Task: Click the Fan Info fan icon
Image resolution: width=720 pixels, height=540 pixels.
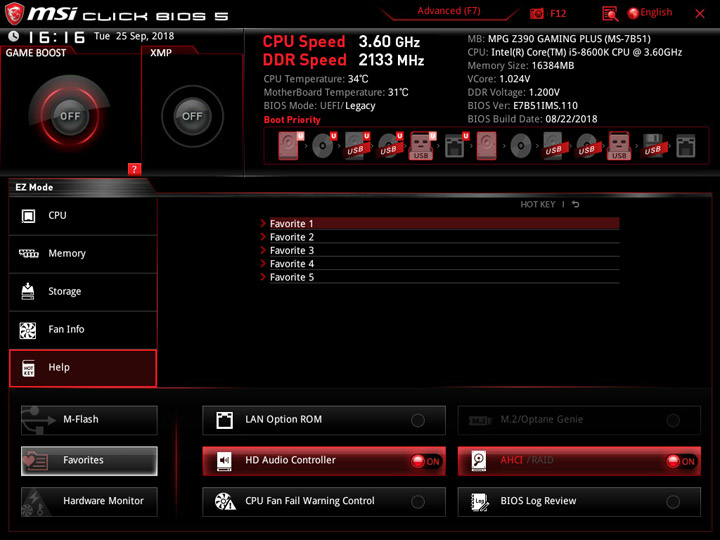Action: 28,330
